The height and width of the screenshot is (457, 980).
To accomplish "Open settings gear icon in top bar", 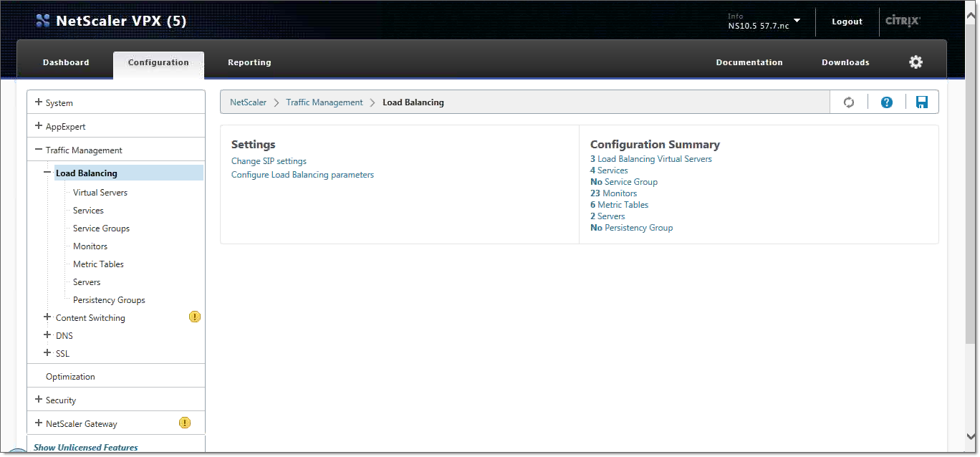I will coord(916,62).
